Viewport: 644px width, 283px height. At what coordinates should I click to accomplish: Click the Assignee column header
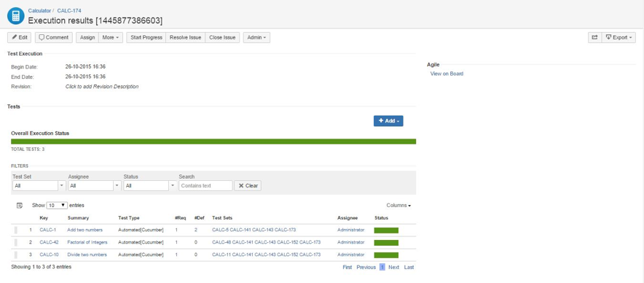point(347,218)
